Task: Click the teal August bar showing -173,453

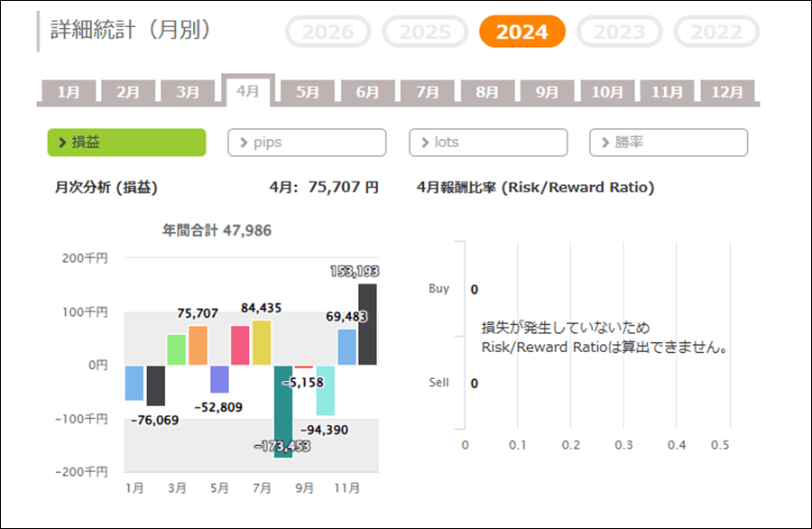Action: 282,411
